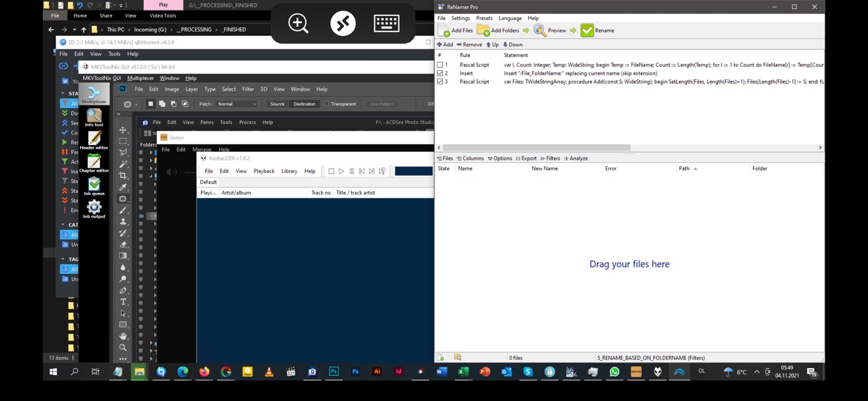The width and height of the screenshot is (868, 401).
Task: Select the Photoshop Clone Stamp tool
Action: (x=123, y=222)
